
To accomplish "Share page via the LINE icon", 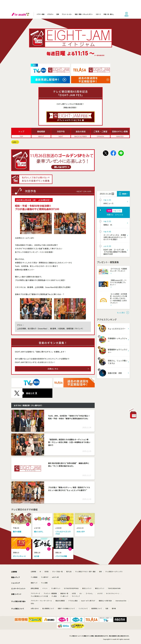I will [x=121, y=153].
